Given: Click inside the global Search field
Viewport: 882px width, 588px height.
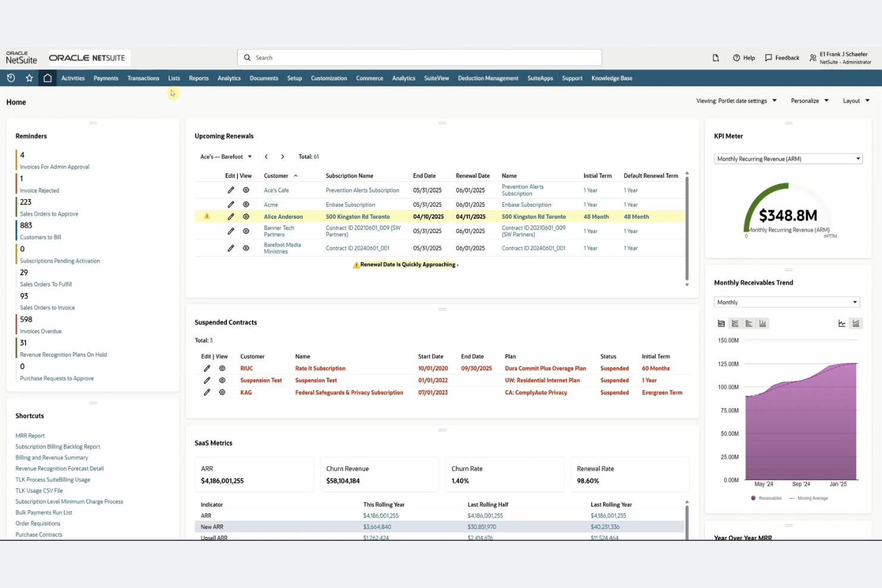Looking at the screenshot, I should pos(417,57).
